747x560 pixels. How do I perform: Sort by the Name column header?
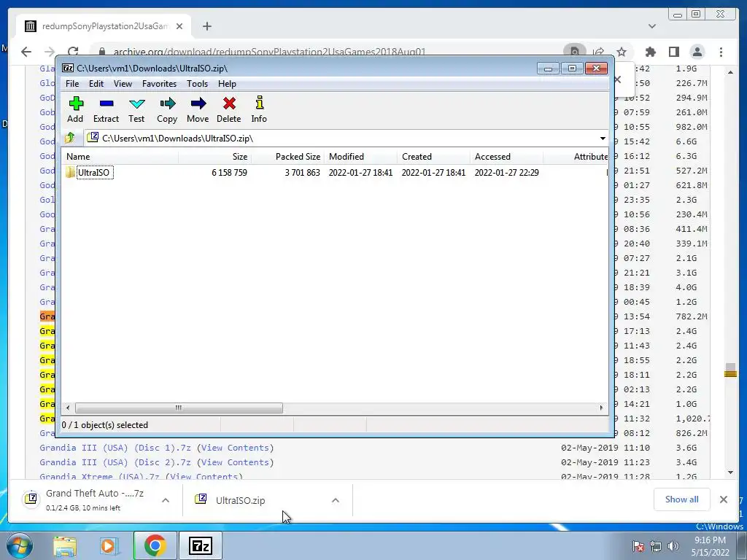pos(120,157)
